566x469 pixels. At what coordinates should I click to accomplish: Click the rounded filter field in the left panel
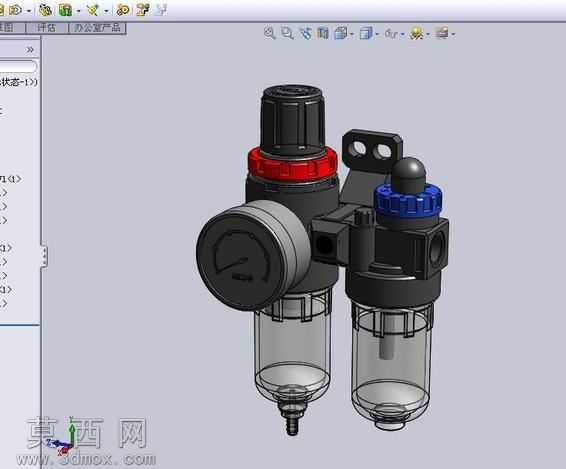[x=18, y=66]
